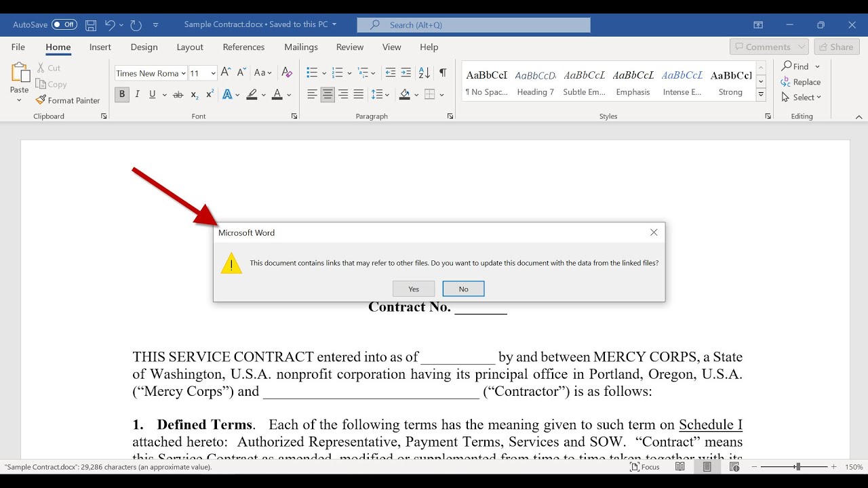
Task: Open the Select dropdown in Editing
Action: tap(802, 97)
